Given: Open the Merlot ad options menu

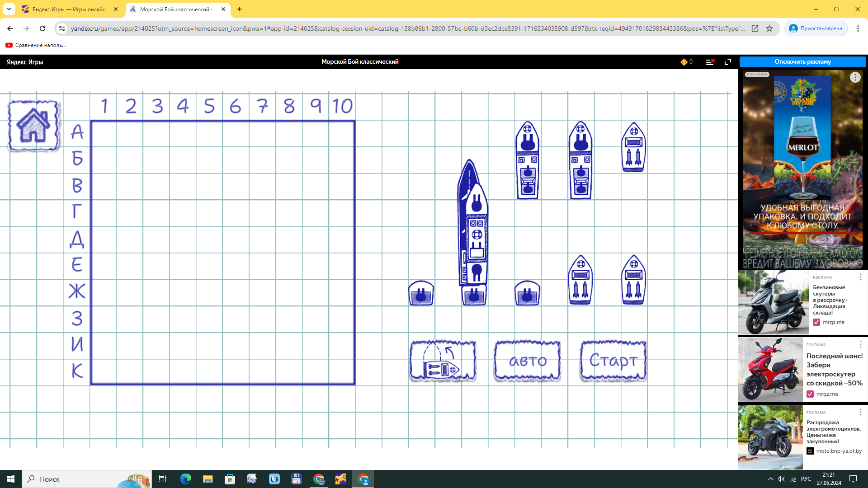Looking at the screenshot, I should coord(855,77).
